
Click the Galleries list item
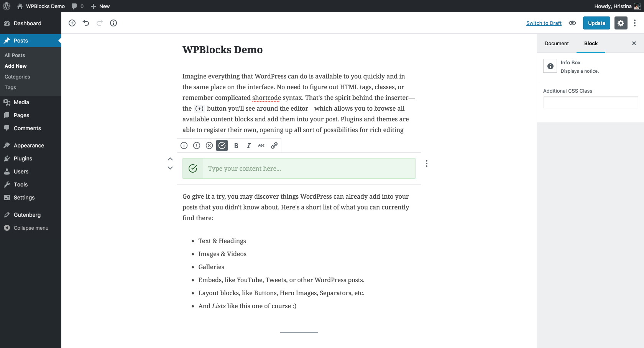[x=211, y=267]
